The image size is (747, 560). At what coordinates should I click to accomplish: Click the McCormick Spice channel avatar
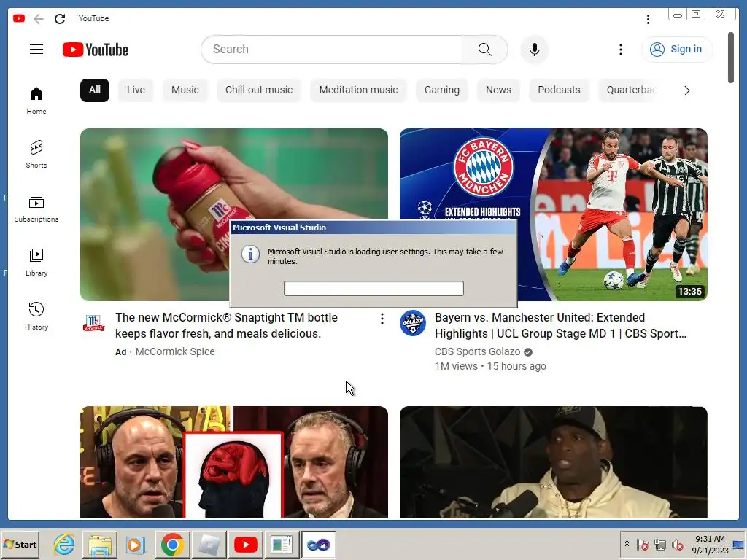pyautogui.click(x=94, y=323)
